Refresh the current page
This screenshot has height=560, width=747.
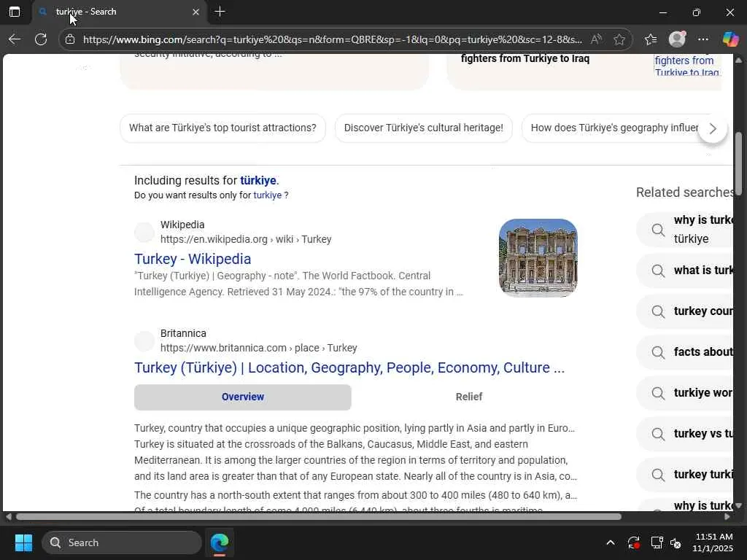click(41, 39)
